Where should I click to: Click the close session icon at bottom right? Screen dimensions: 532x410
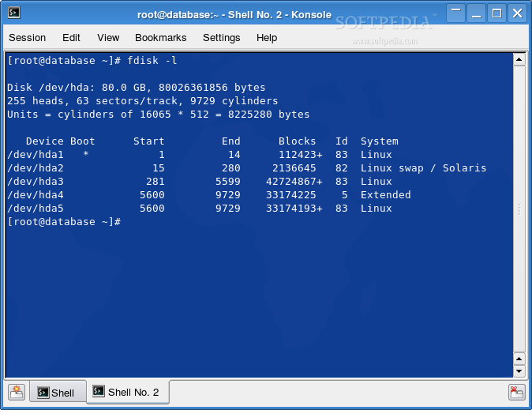tap(517, 393)
